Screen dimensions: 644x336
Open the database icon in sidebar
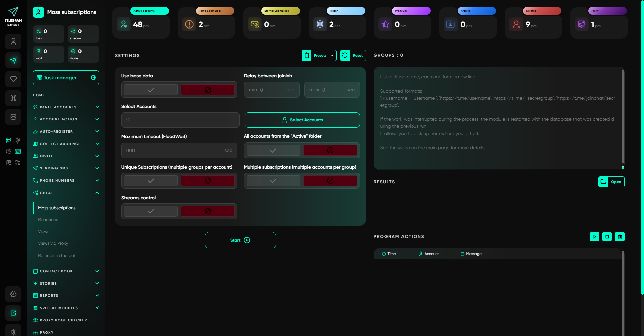(x=13, y=117)
